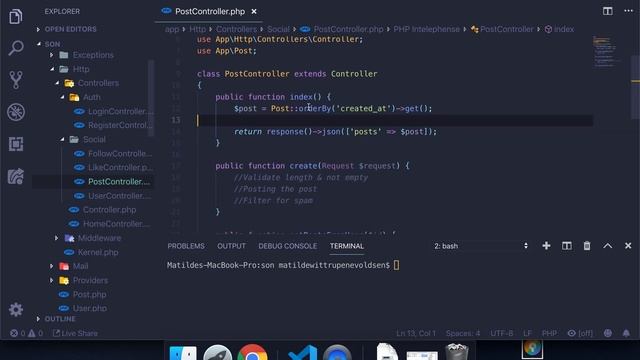This screenshot has width=640, height=360.
Task: Open Google Chrome from the Dock
Action: point(252,353)
